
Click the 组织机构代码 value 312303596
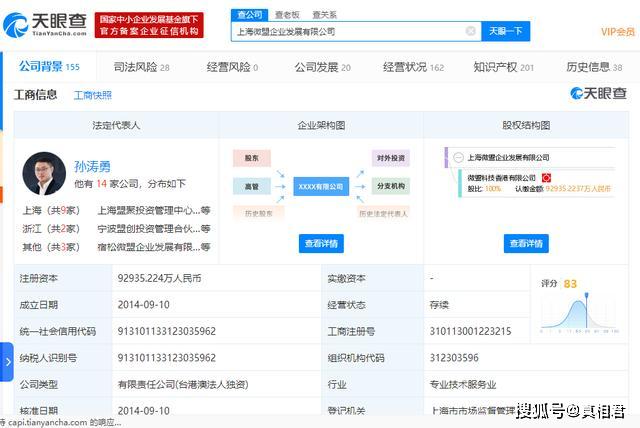pos(454,358)
